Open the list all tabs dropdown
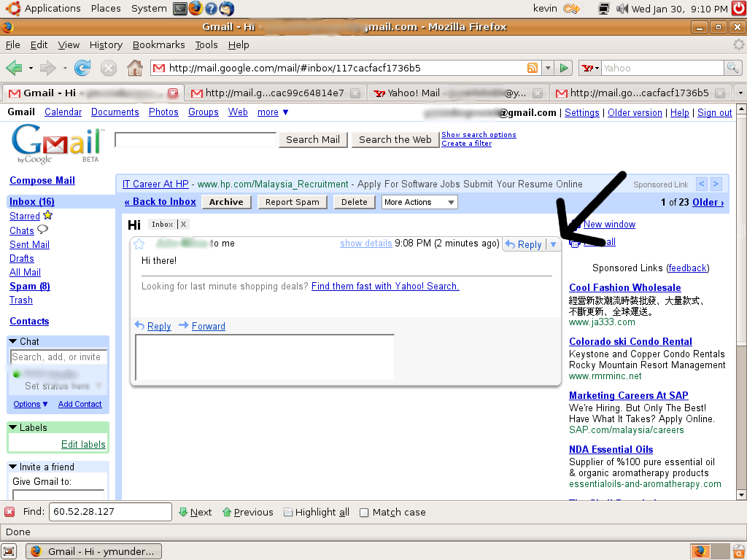The width and height of the screenshot is (747, 560). (740, 93)
